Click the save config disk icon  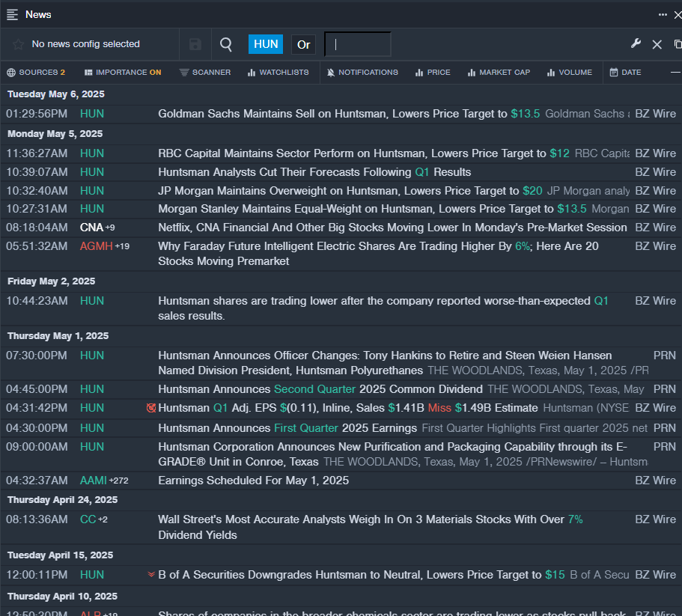tap(195, 44)
